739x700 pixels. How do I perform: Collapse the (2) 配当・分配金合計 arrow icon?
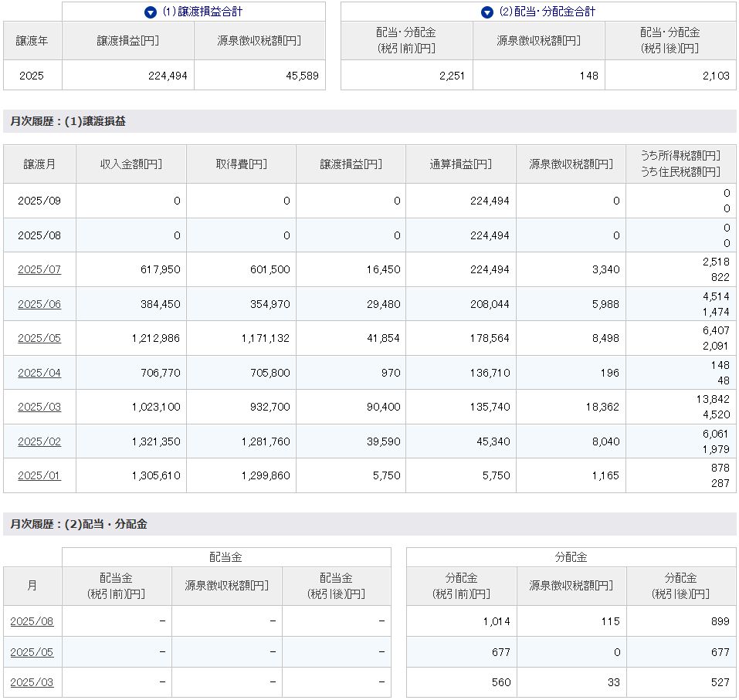486,12
